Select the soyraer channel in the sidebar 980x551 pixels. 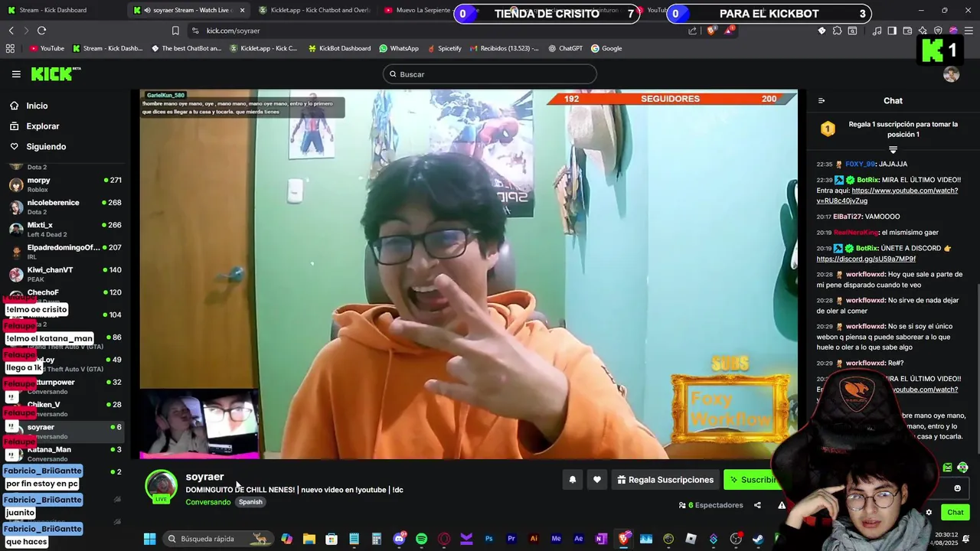[65, 431]
